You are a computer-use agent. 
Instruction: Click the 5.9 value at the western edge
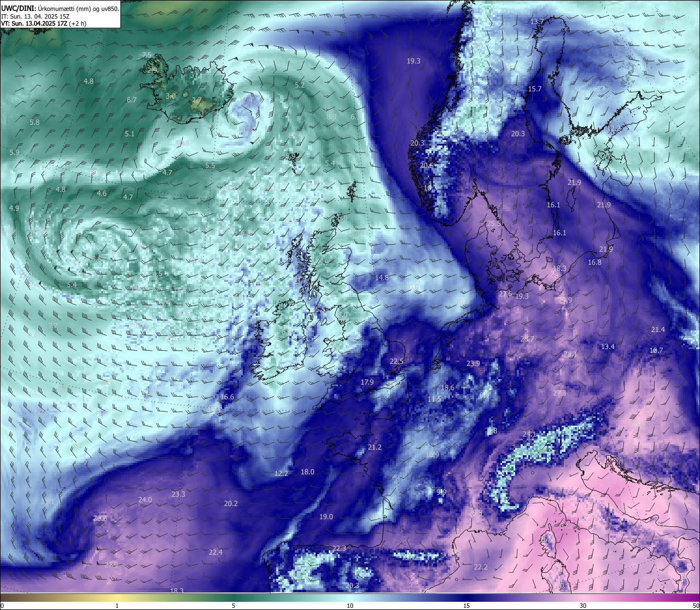[x=14, y=153]
